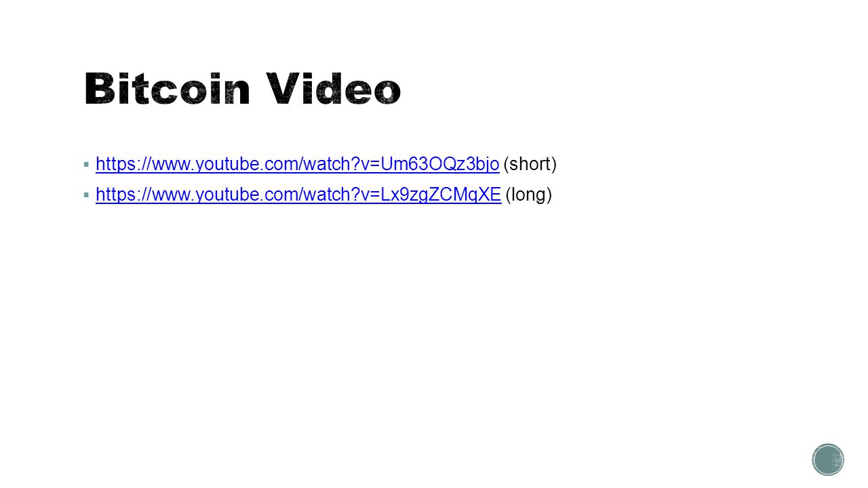Click the bullet marker before the long link
This screenshot has width=868, height=488.
pos(85,195)
